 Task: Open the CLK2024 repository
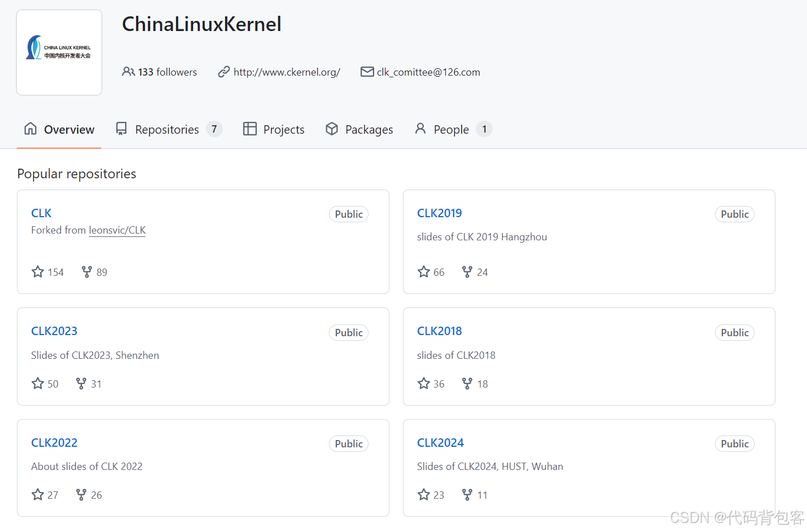click(441, 443)
